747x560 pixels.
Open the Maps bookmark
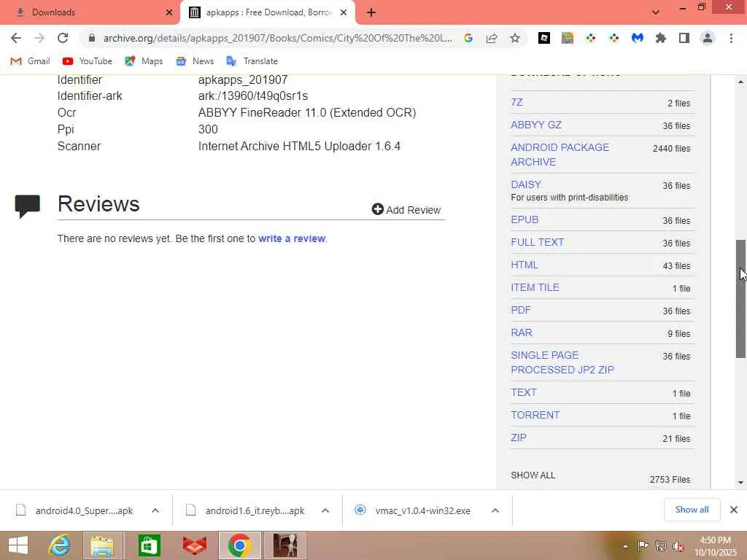144,61
